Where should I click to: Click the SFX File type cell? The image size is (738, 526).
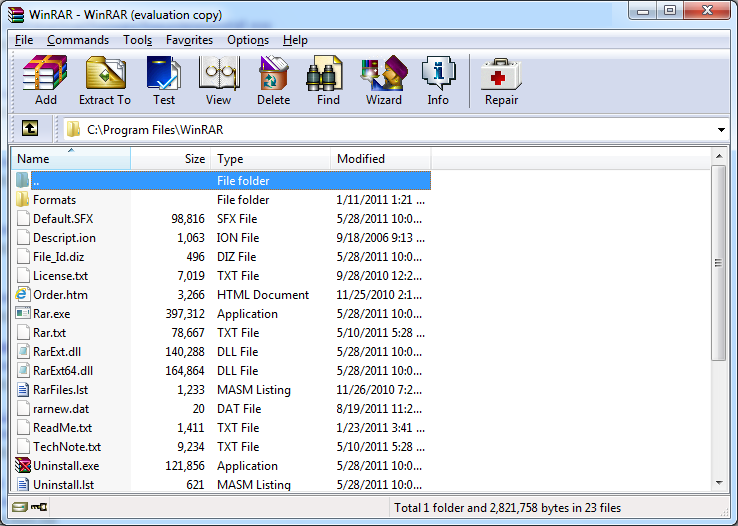[x=237, y=219]
